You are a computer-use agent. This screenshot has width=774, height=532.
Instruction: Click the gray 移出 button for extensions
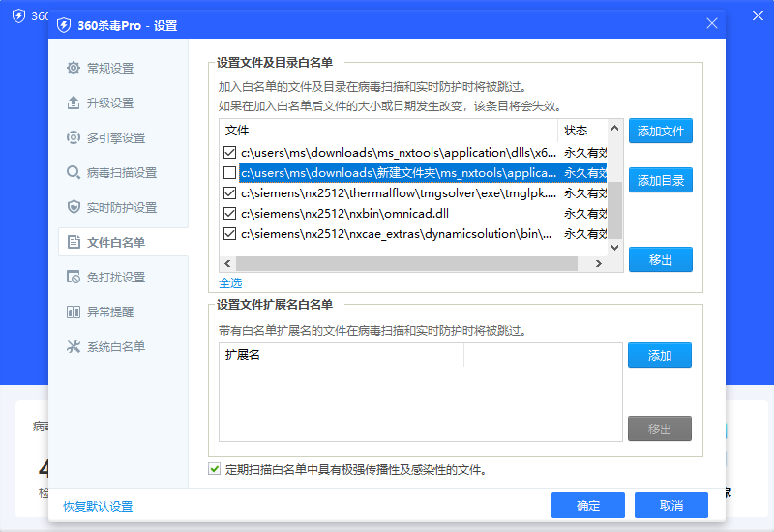[660, 429]
